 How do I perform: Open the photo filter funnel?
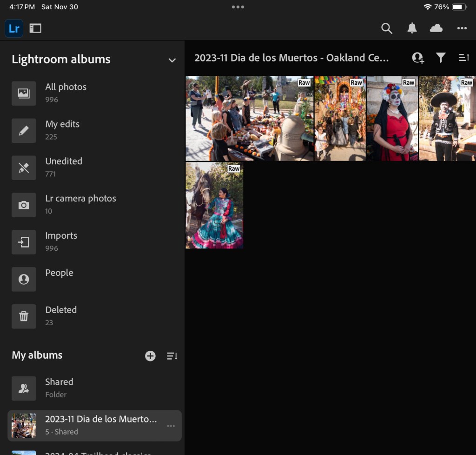(441, 58)
